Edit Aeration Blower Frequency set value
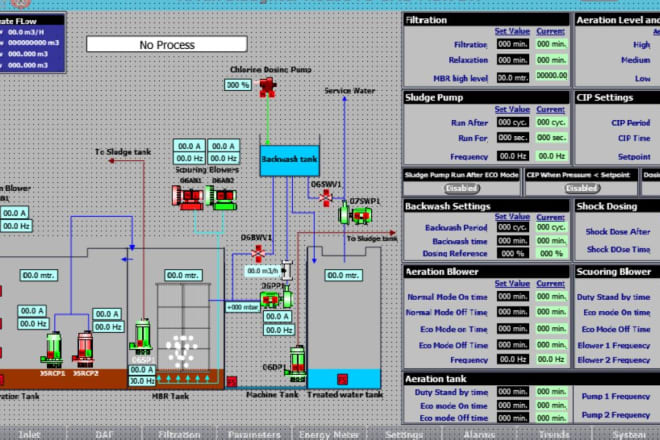 (513, 359)
